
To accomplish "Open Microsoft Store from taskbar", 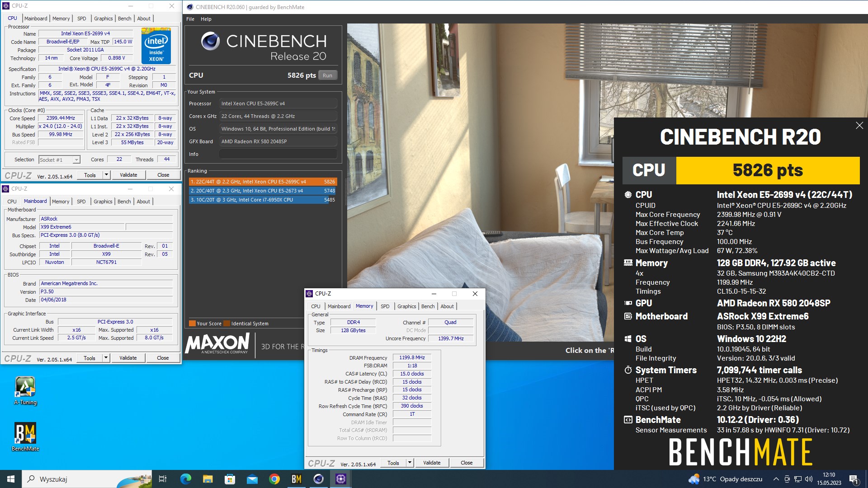I will pos(230,479).
